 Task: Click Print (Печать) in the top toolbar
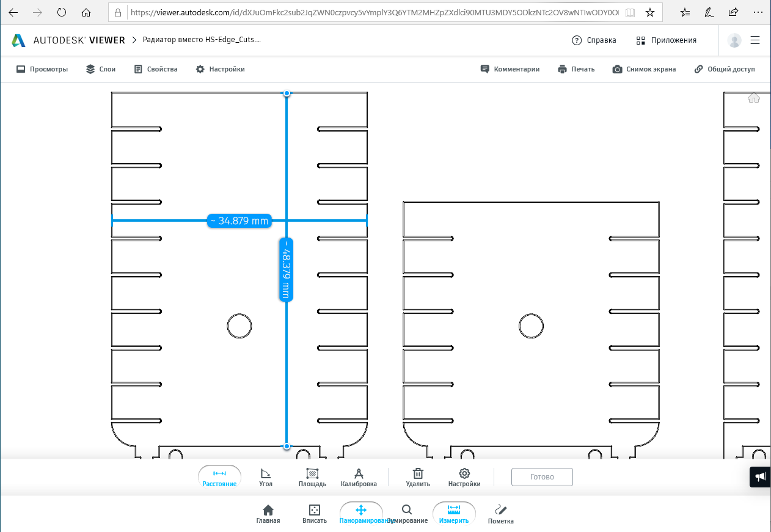[576, 69]
